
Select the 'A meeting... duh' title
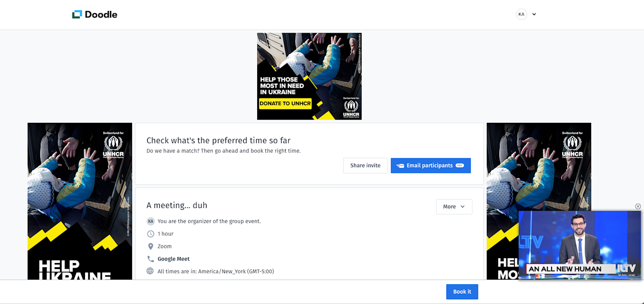pyautogui.click(x=177, y=206)
